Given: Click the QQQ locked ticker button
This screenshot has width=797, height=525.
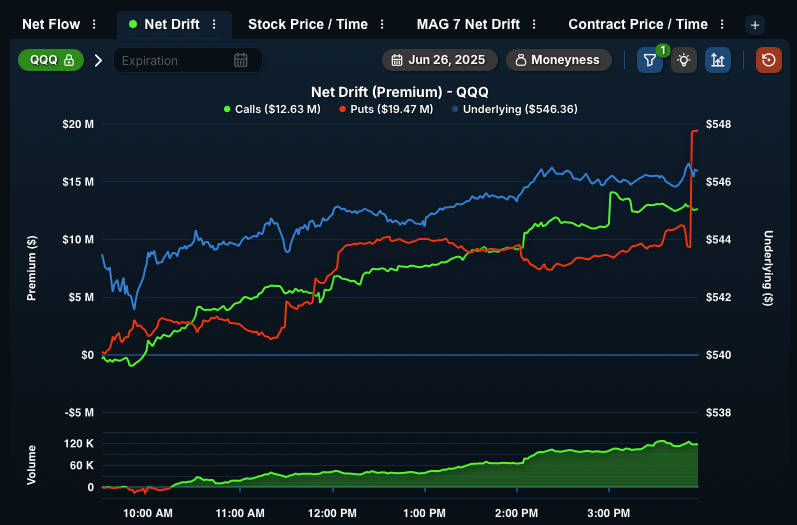Looking at the screenshot, I should (51, 60).
